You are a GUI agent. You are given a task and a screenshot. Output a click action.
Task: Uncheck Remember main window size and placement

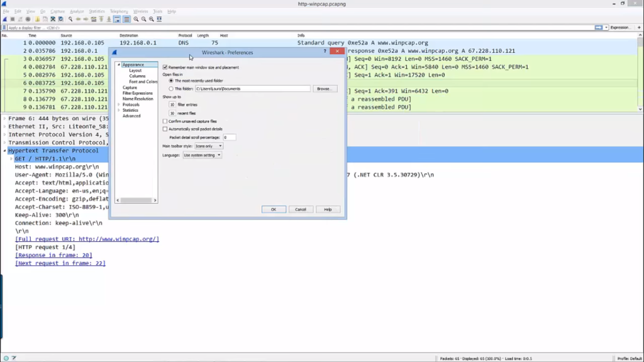(165, 67)
